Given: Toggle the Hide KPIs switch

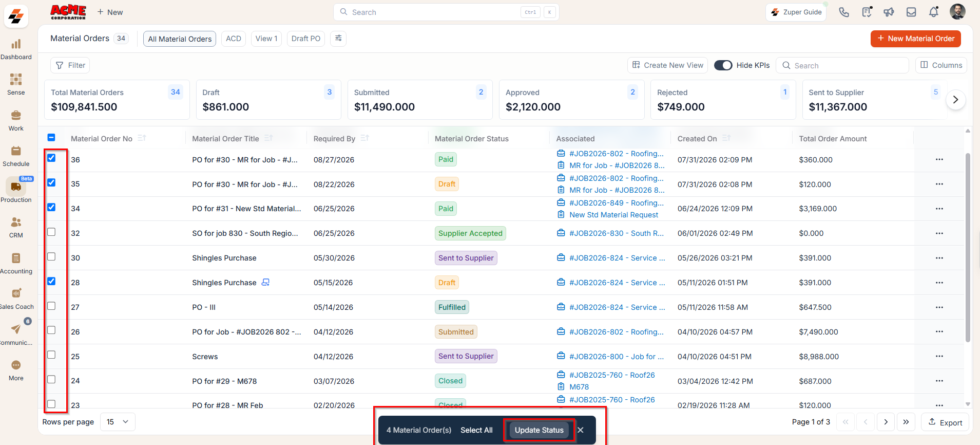Looking at the screenshot, I should coord(723,65).
